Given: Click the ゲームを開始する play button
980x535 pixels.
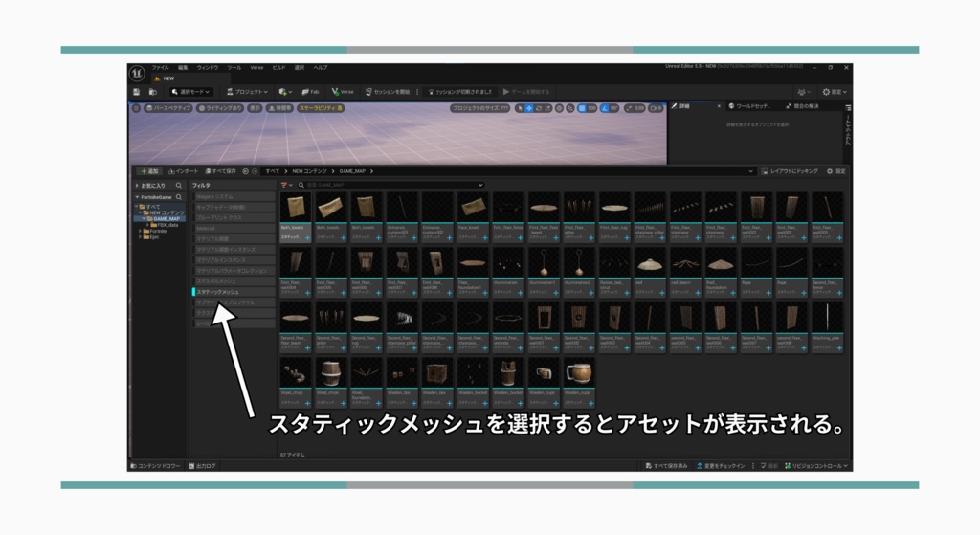Looking at the screenshot, I should pyautogui.click(x=526, y=92).
